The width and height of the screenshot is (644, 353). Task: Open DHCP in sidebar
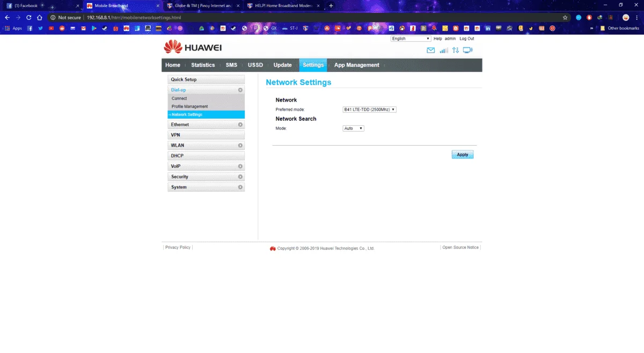(x=206, y=156)
